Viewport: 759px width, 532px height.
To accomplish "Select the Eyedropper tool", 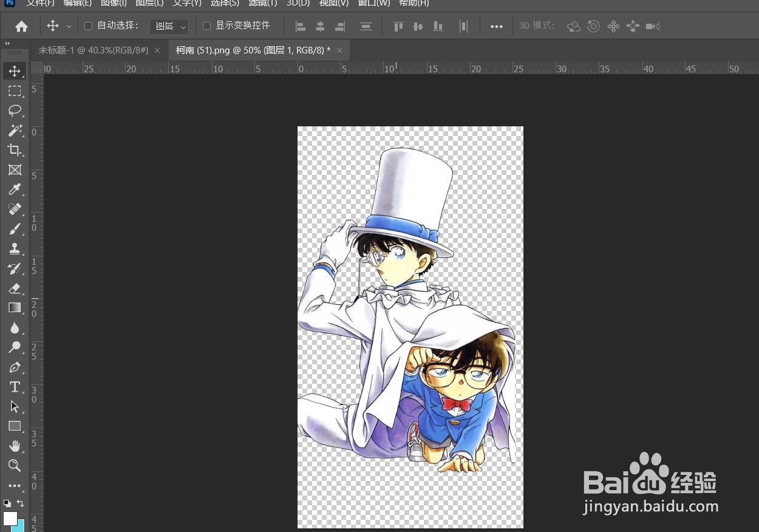I will (15, 189).
